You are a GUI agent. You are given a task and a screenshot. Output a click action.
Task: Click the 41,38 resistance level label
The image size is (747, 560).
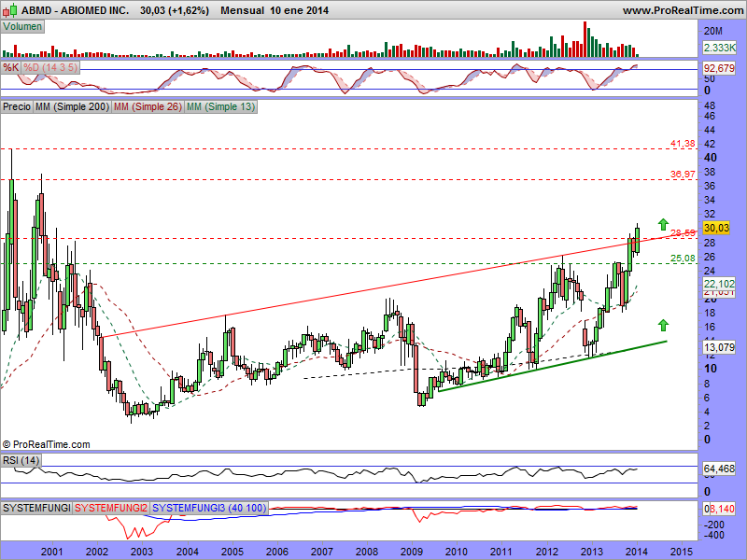tap(683, 144)
